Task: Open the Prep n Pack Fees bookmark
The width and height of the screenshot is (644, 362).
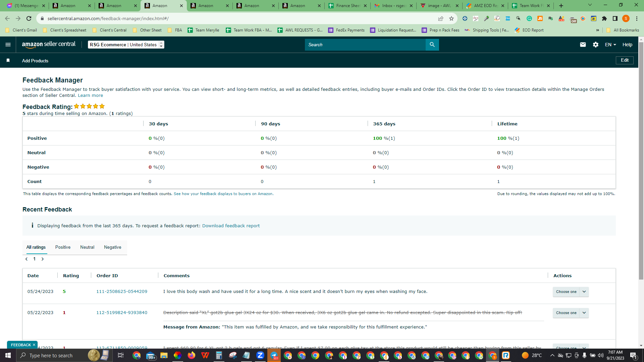Action: 441,30
